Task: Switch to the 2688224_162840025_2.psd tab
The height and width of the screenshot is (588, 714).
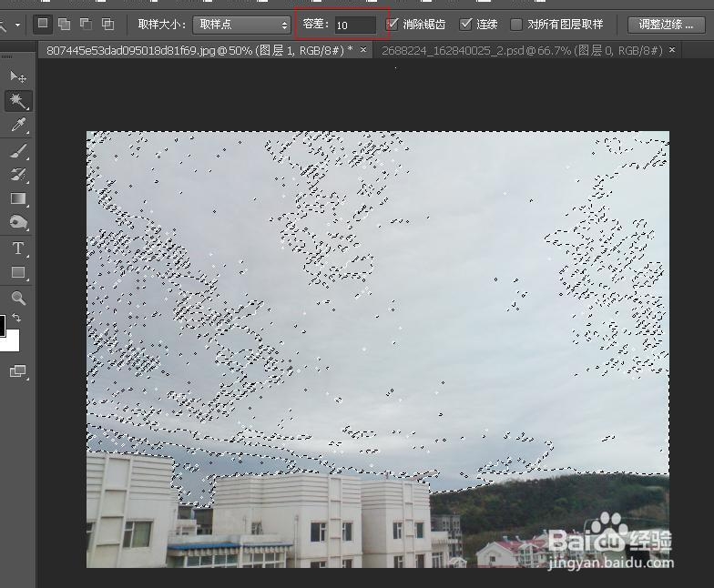Action: tap(522, 50)
